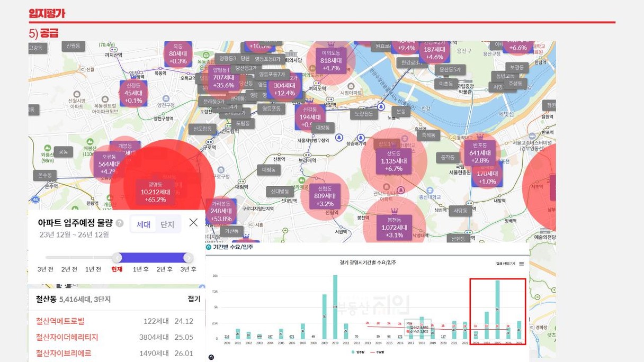This screenshot has width=644, height=362.
Task: Select the 2년 후 timeline label
Action: click(x=165, y=269)
